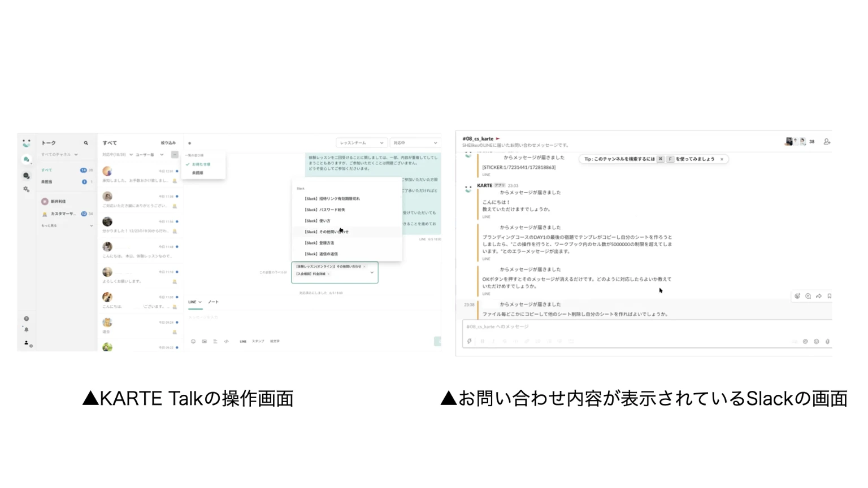Click the template list icon in KARTE message toolbar
Screen dimensions: 868x488
215,341
